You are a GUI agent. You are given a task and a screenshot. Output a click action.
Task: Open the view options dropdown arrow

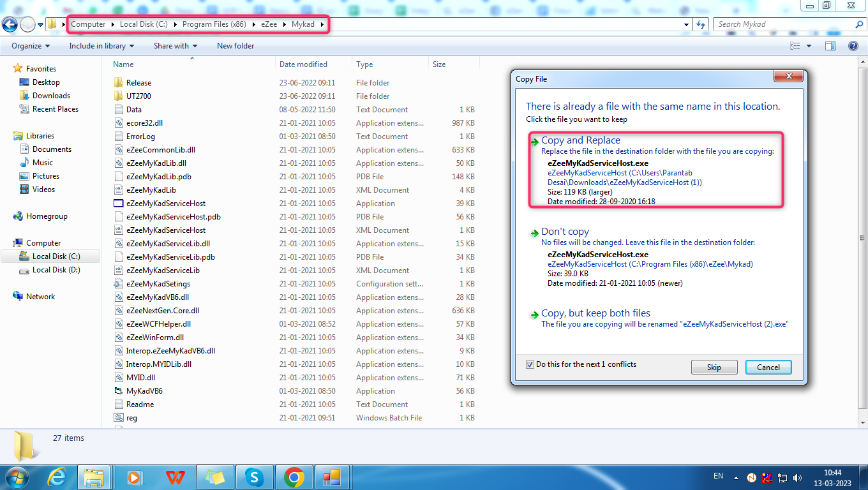[x=809, y=46]
